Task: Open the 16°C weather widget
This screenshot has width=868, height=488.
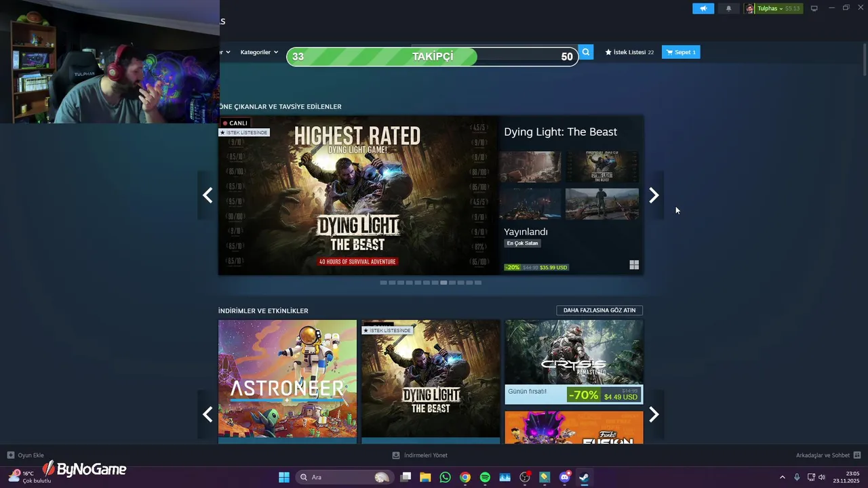Action: tap(31, 477)
